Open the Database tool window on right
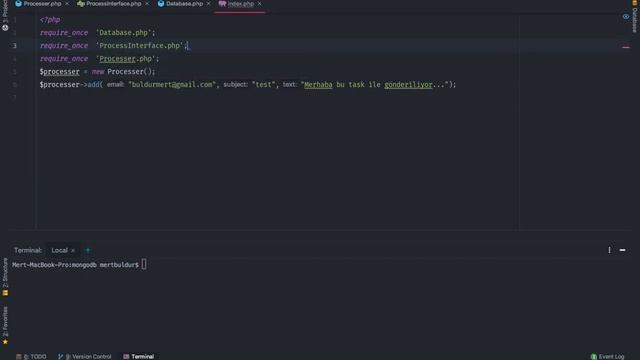 (635, 17)
